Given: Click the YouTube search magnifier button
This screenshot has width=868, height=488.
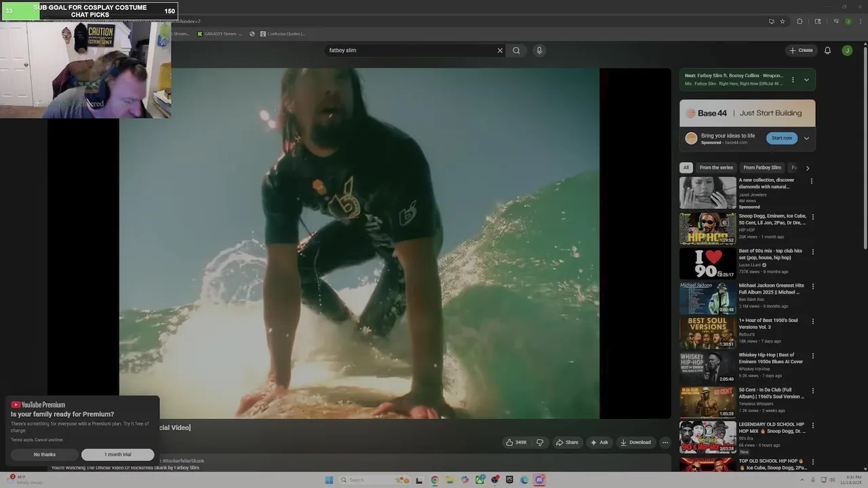Looking at the screenshot, I should click(516, 50).
